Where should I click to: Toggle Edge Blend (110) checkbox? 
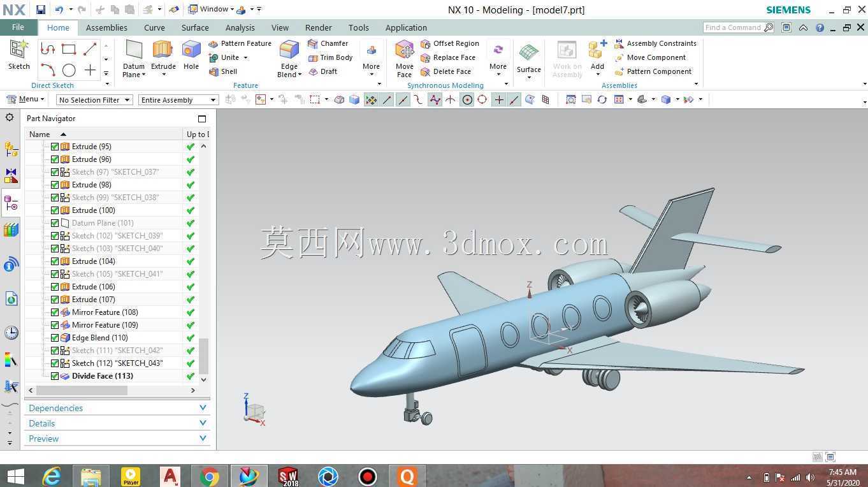(x=55, y=338)
